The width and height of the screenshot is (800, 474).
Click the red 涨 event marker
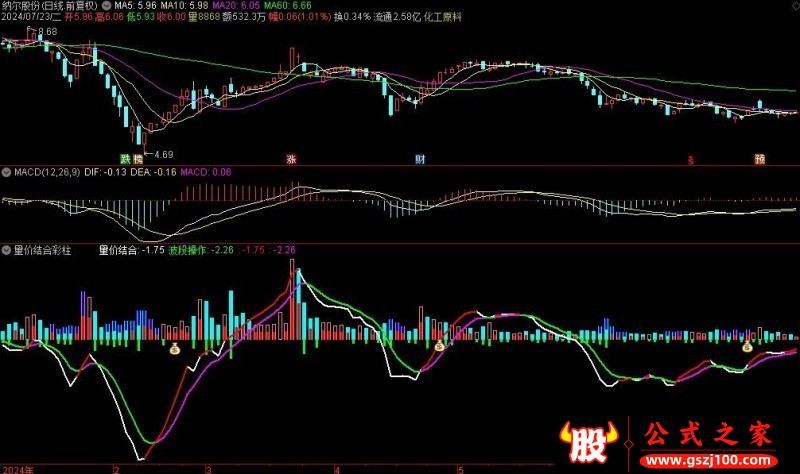point(291,159)
